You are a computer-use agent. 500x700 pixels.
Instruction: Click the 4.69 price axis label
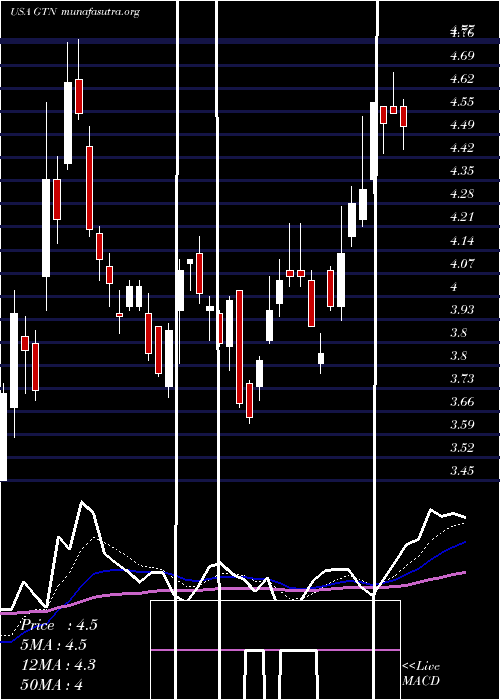[x=462, y=56]
